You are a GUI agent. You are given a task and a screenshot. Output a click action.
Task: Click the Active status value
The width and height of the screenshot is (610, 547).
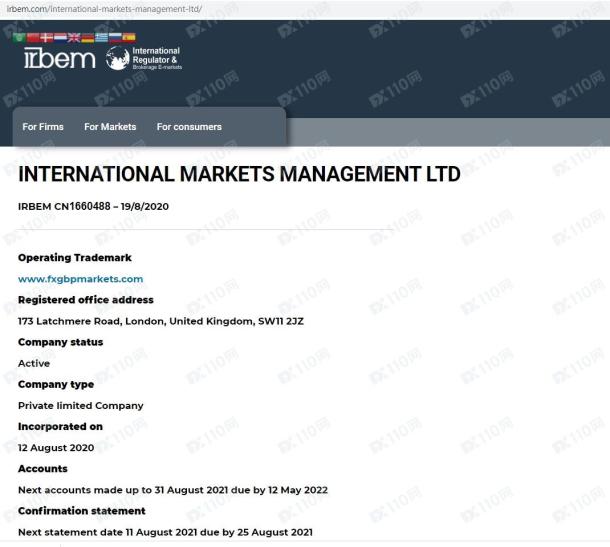[34, 363]
